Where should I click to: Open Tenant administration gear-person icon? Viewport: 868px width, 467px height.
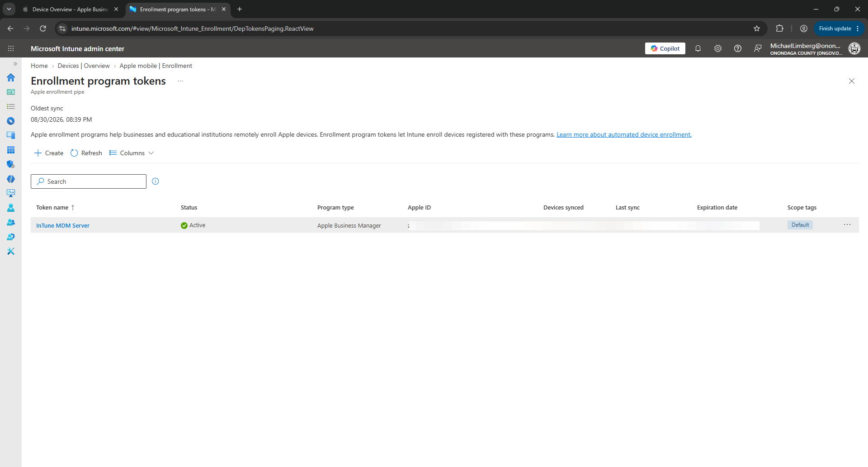pos(11,237)
